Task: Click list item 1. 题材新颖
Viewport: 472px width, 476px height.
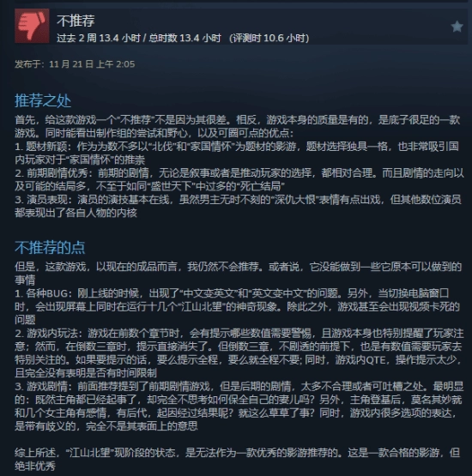Action: point(237,153)
